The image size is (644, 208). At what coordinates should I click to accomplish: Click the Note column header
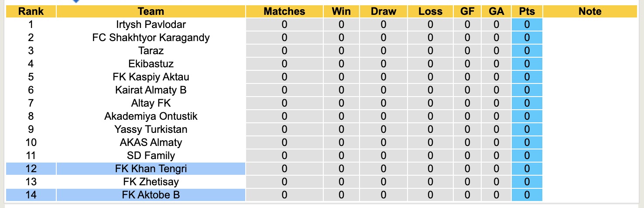[590, 12]
